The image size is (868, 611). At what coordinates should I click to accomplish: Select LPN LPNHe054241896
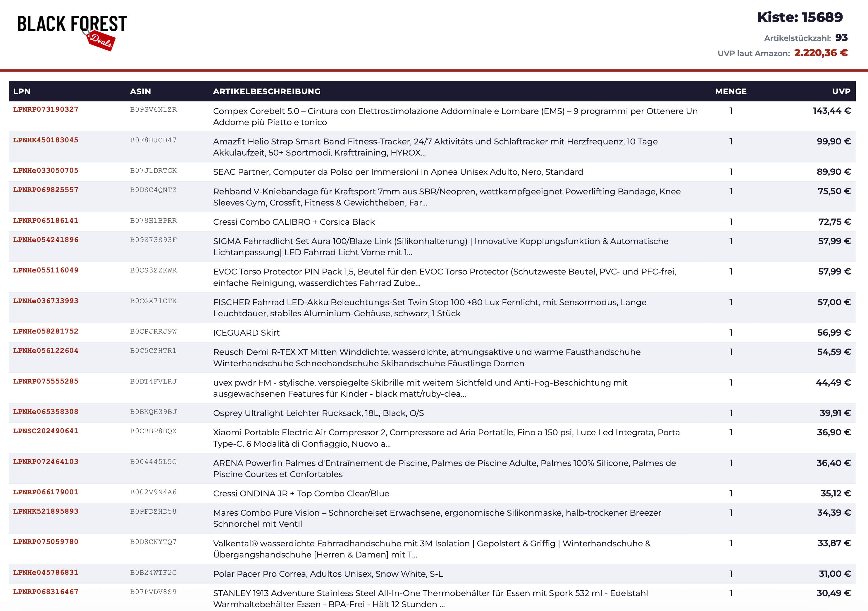tap(46, 239)
